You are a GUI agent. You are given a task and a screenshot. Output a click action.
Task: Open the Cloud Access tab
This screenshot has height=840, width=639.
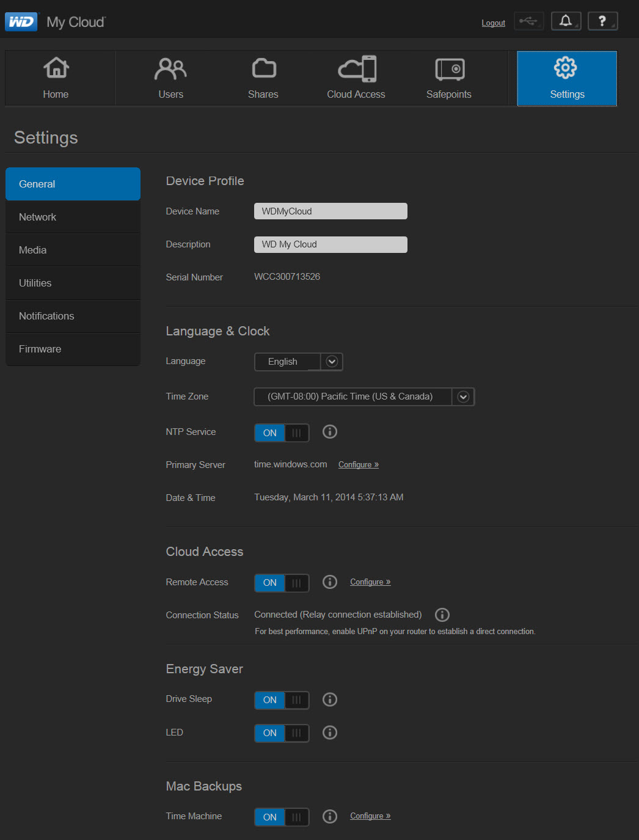[x=356, y=78]
